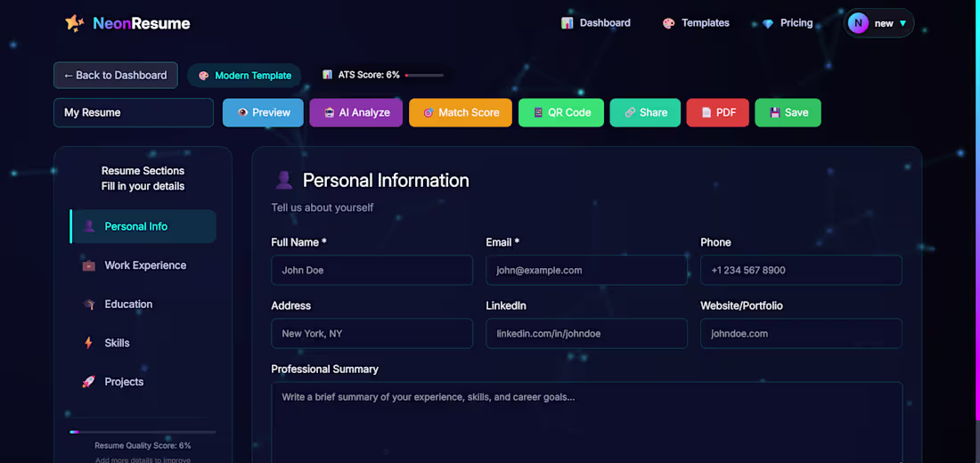Click the ATS Score progress bar
980x463 pixels.
click(424, 75)
